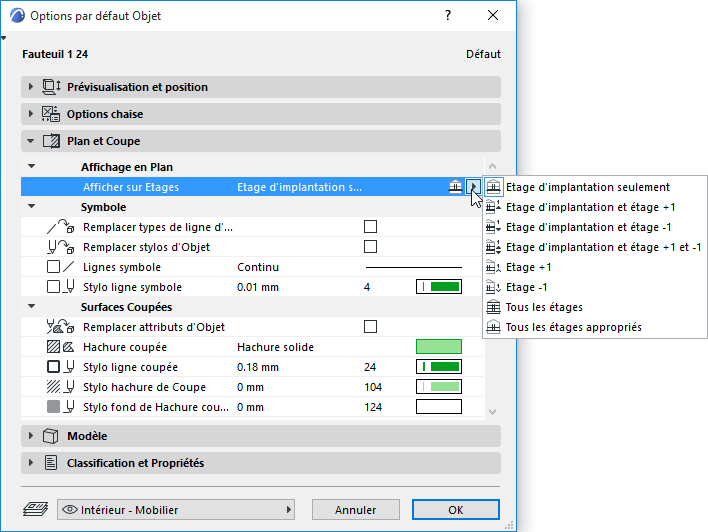This screenshot has height=532, width=708.
Task: Enable Remplacer types de ligne checkbox
Action: 370,227
